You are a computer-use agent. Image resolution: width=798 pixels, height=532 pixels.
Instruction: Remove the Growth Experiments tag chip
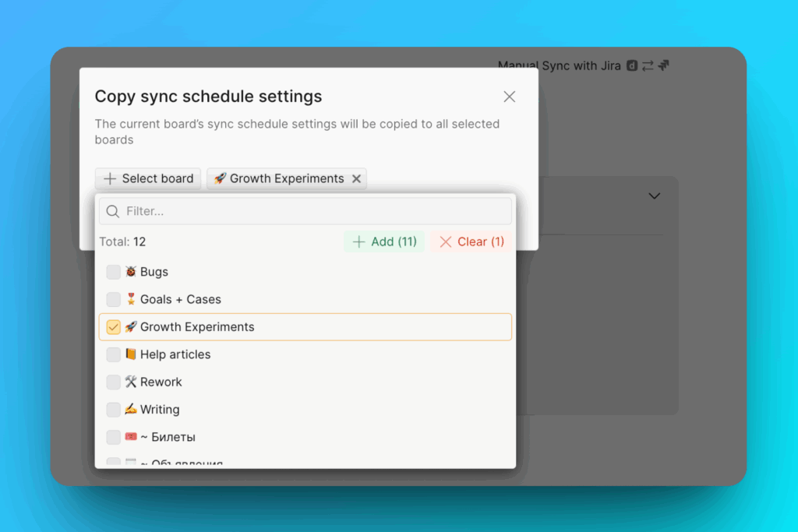click(357, 178)
